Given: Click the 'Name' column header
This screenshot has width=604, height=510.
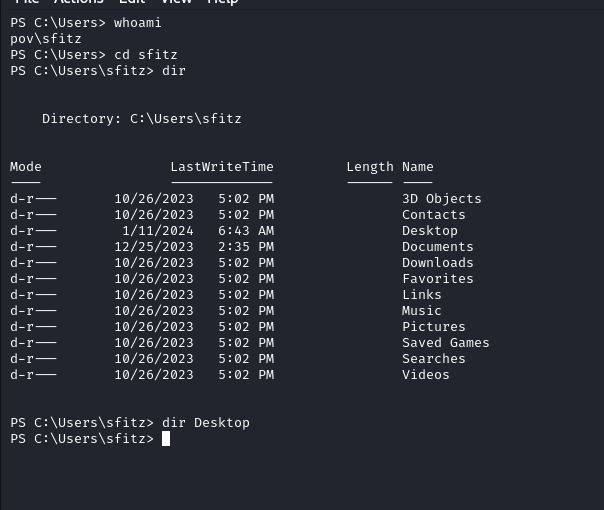Looking at the screenshot, I should pos(418,167).
